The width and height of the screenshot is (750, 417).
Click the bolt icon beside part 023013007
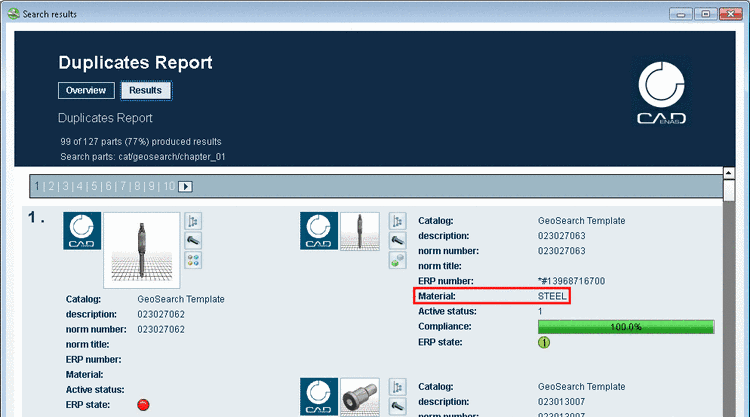tap(397, 406)
